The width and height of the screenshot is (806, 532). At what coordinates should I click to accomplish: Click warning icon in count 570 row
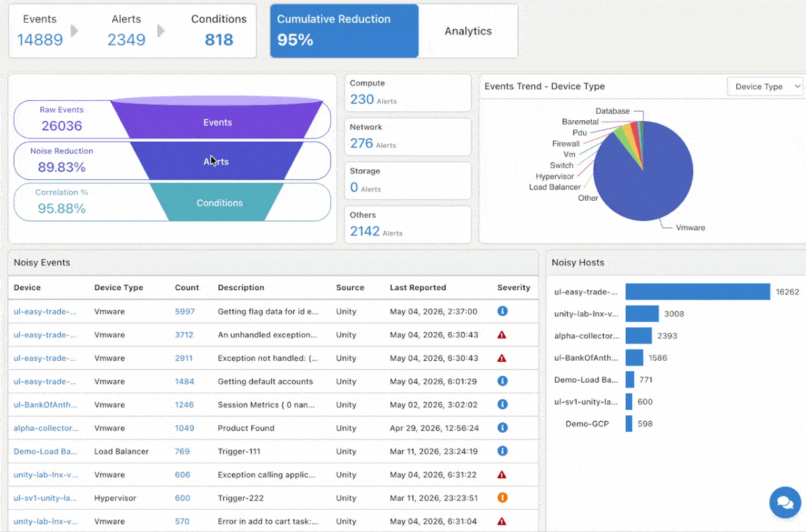tap(502, 521)
